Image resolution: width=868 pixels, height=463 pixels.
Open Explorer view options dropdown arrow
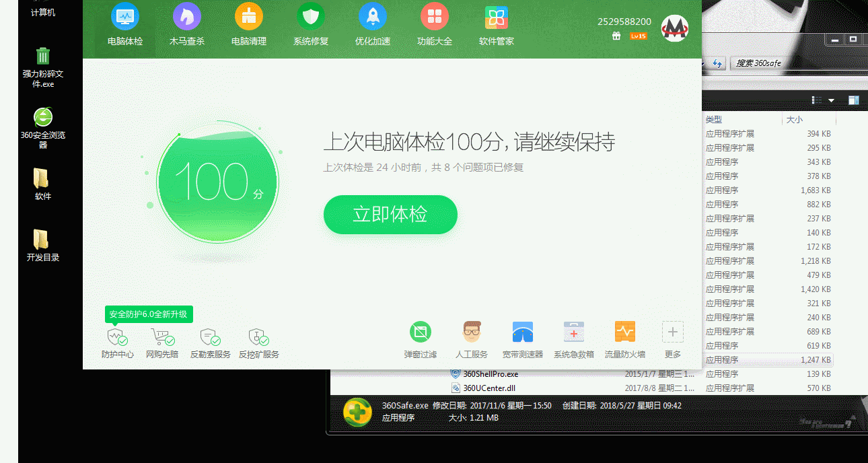coord(831,100)
